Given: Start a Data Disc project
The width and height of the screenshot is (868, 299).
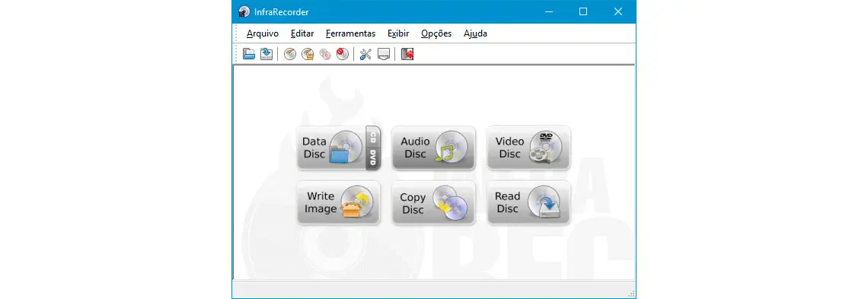Looking at the screenshot, I should pyautogui.click(x=331, y=147).
